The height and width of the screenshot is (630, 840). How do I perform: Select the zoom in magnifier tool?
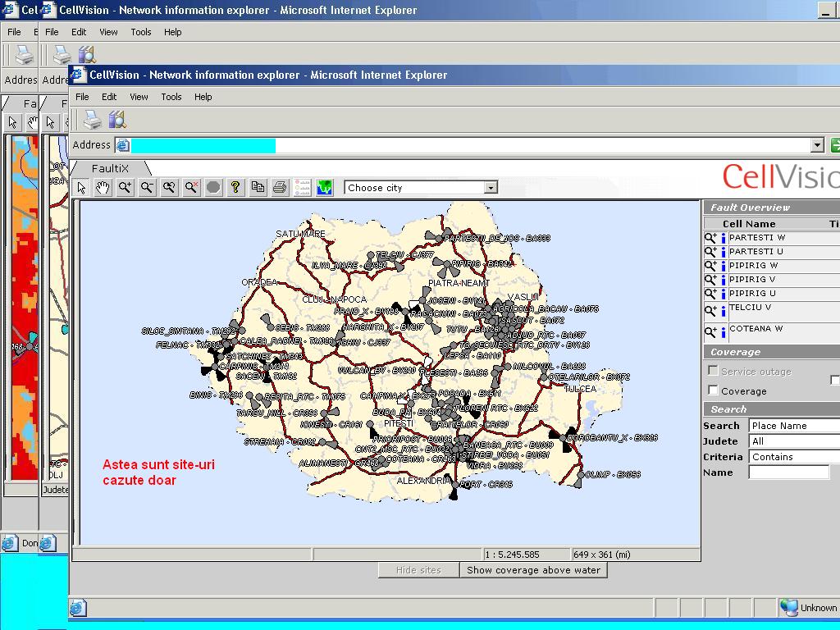126,188
